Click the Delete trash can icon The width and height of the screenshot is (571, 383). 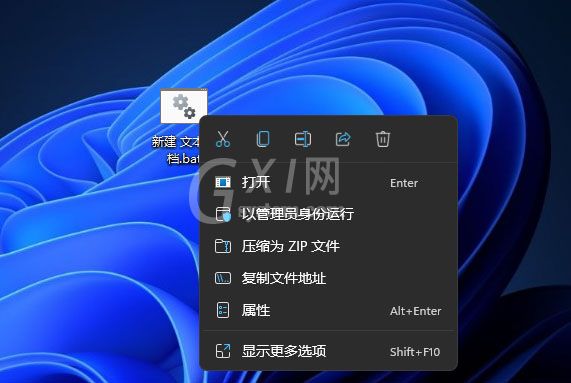pos(383,139)
